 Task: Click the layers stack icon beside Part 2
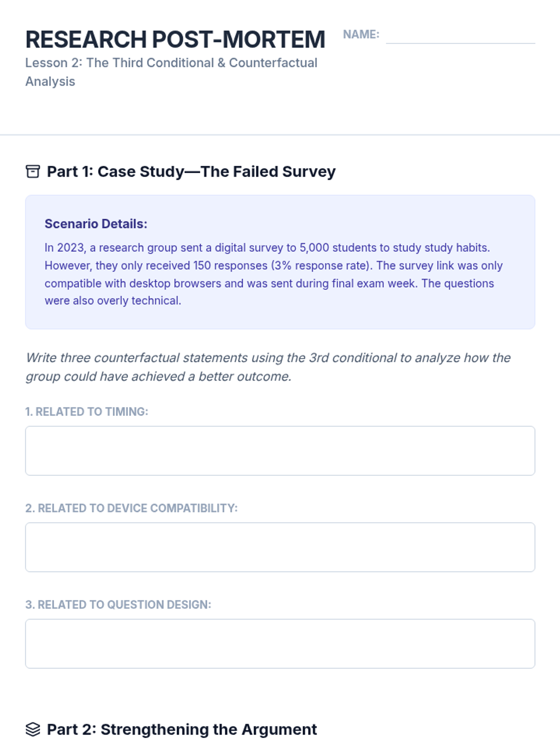(x=33, y=729)
